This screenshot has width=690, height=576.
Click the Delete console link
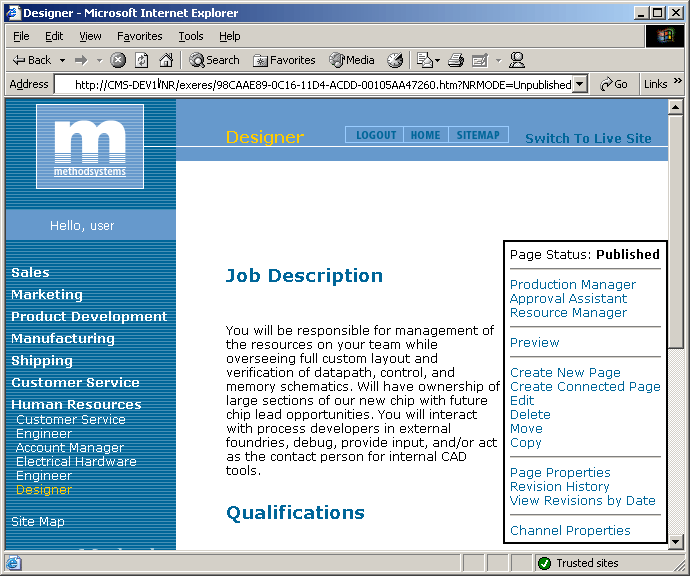530,415
